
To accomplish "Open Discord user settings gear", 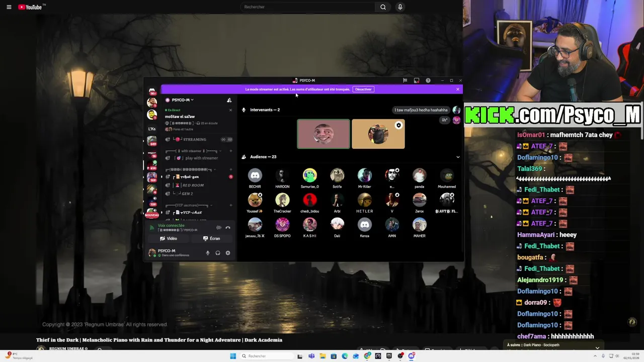I will tap(228, 253).
